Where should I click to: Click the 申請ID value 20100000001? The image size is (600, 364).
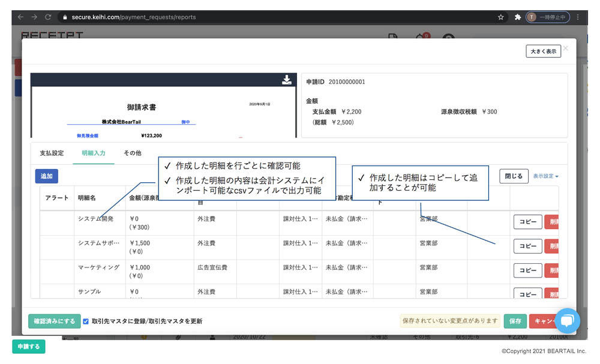tap(347, 82)
